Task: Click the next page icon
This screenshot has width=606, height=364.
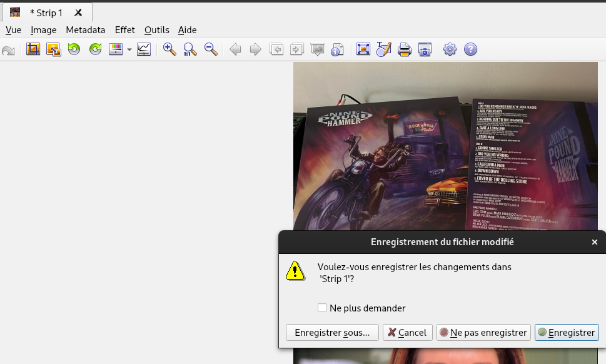Action: pyautogui.click(x=297, y=49)
